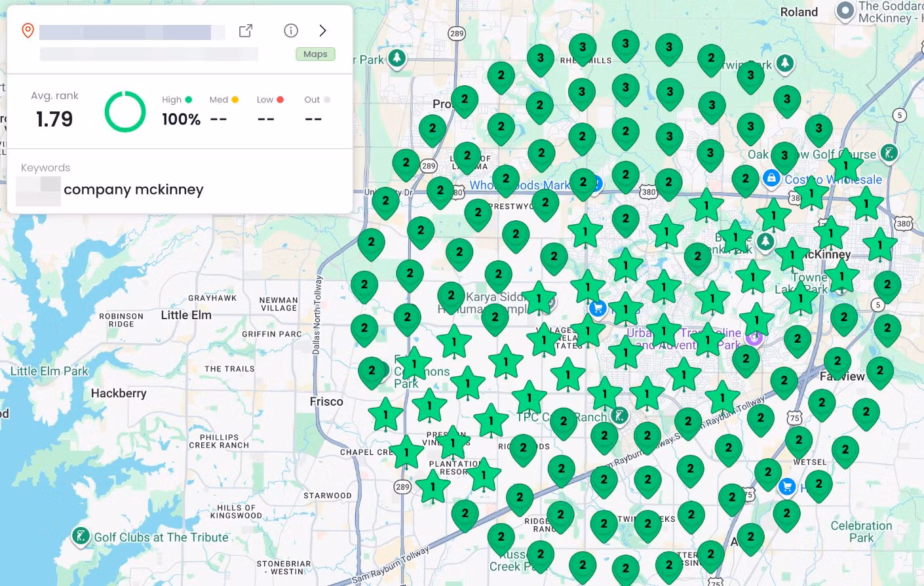Click the blue shopping cart icon near Karya Siddhi temple

click(597, 307)
